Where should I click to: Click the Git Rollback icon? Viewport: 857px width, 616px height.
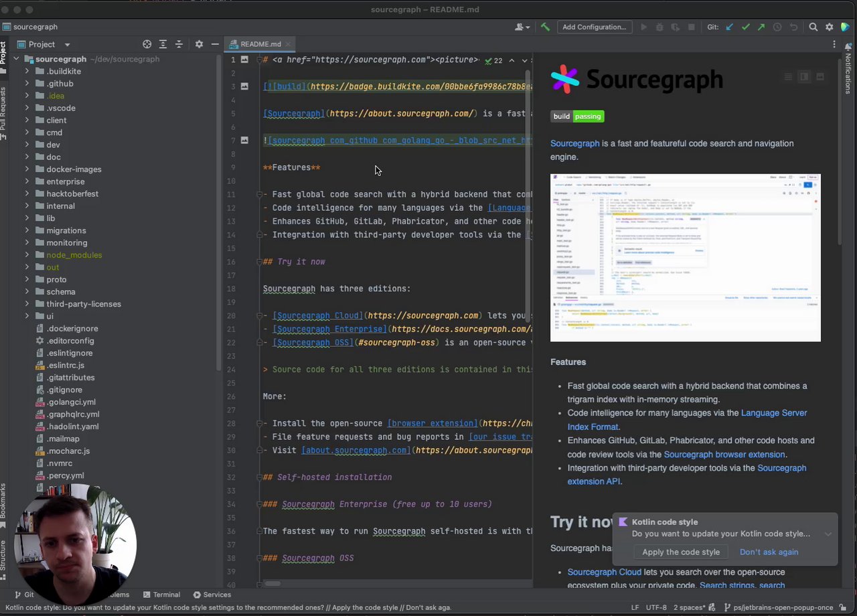click(x=793, y=27)
